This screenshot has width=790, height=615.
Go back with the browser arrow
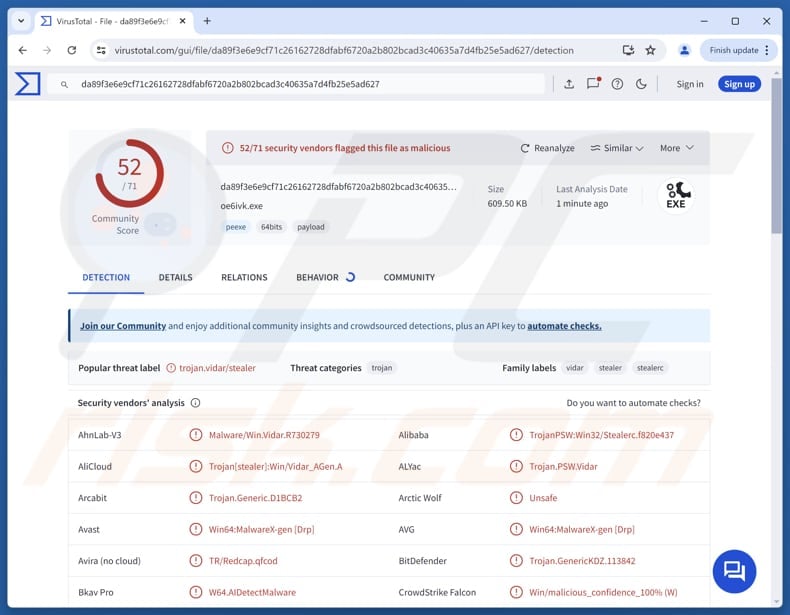[23, 50]
